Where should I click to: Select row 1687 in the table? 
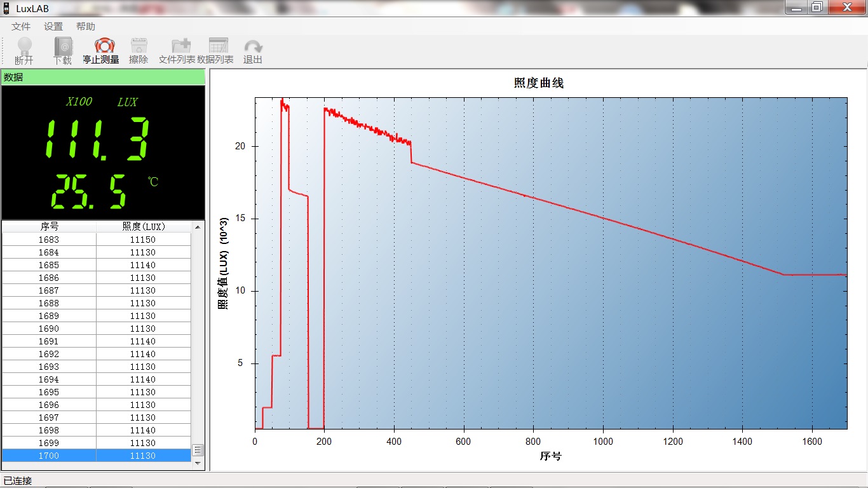tap(97, 290)
